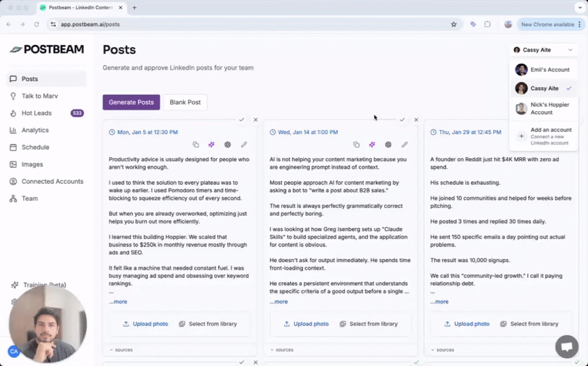The height and width of the screenshot is (366, 588).
Task: Upload photo to the Jan 29 post
Action: tap(467, 324)
